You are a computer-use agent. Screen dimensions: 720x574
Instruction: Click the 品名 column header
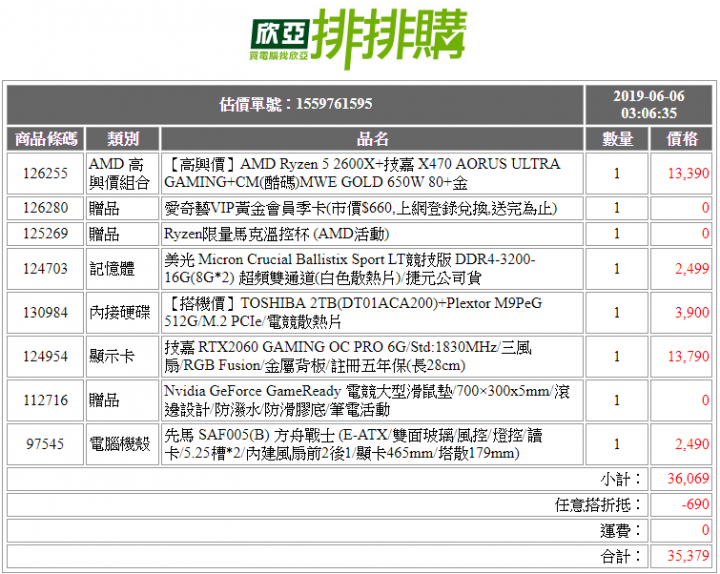pyautogui.click(x=372, y=139)
